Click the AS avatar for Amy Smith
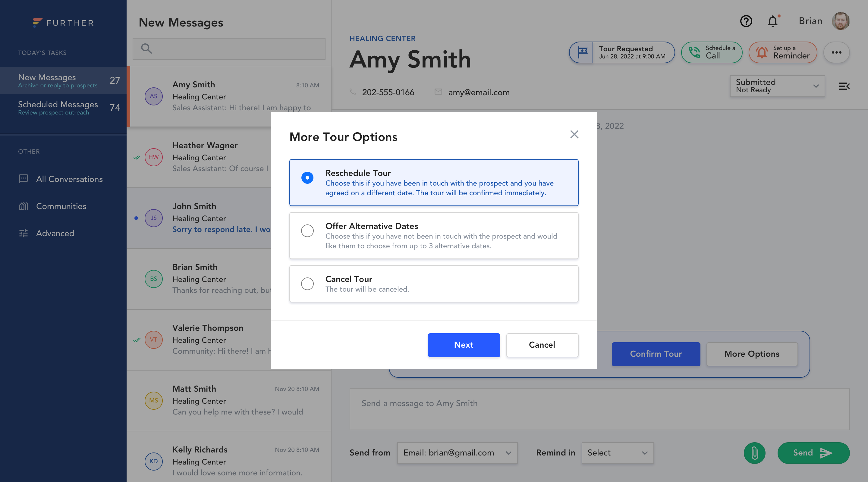 tap(154, 96)
